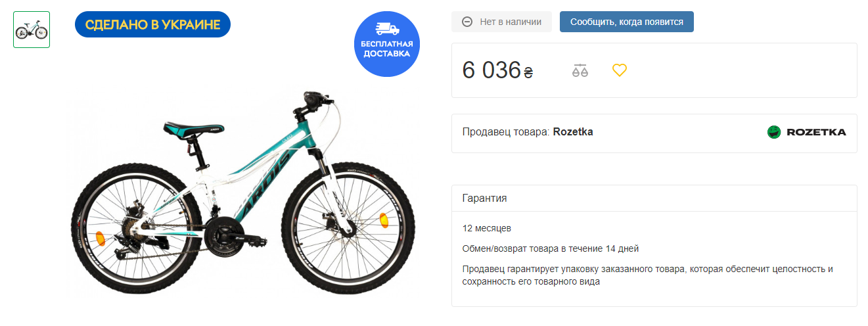The width and height of the screenshot is (868, 326).
Task: Select the small bicycle thumbnail
Action: [x=32, y=30]
